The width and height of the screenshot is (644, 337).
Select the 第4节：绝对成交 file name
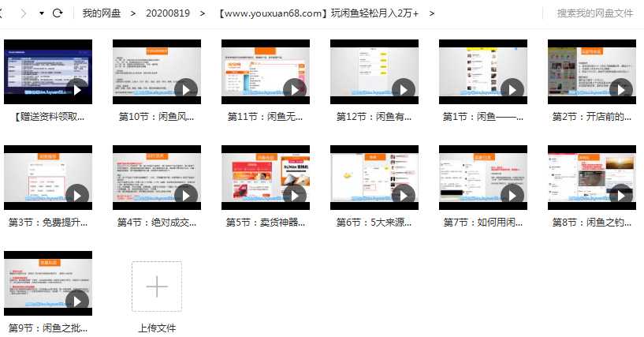(x=156, y=223)
